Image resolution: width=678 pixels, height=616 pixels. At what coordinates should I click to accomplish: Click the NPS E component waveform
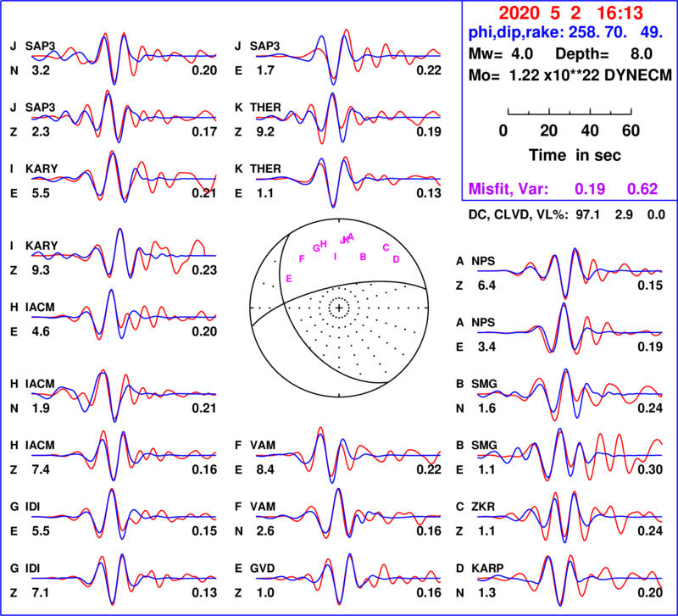[570, 328]
